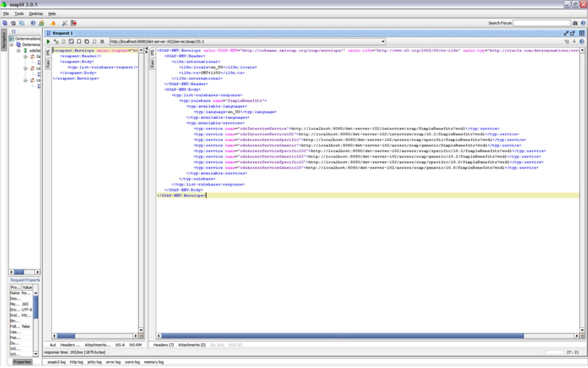Open the Tools menu
The image size is (588, 368).
pos(19,14)
